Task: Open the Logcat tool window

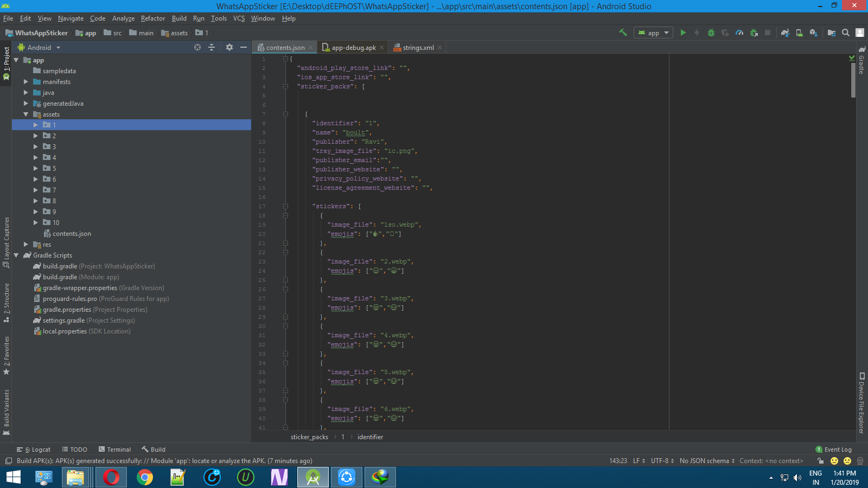Action: coord(34,450)
